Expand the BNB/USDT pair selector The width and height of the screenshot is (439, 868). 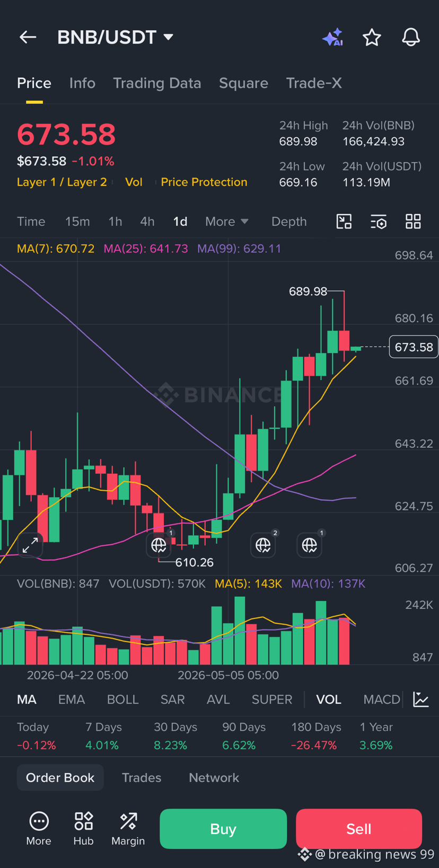(x=115, y=37)
